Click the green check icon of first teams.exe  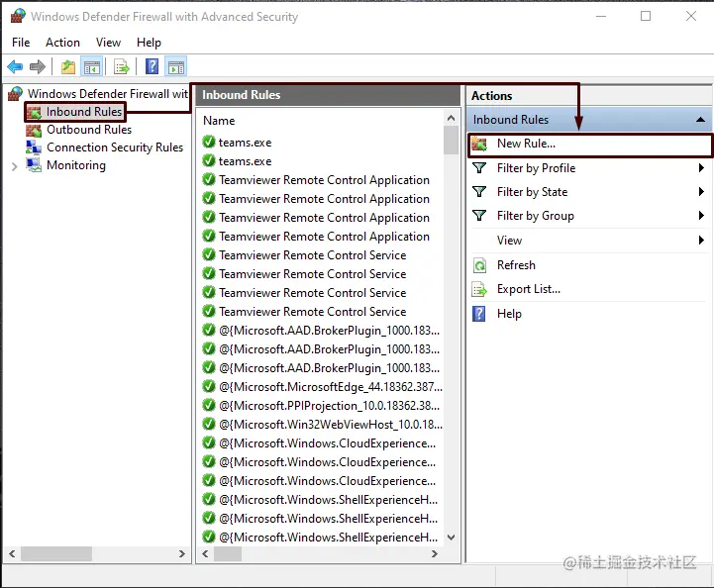click(x=209, y=142)
